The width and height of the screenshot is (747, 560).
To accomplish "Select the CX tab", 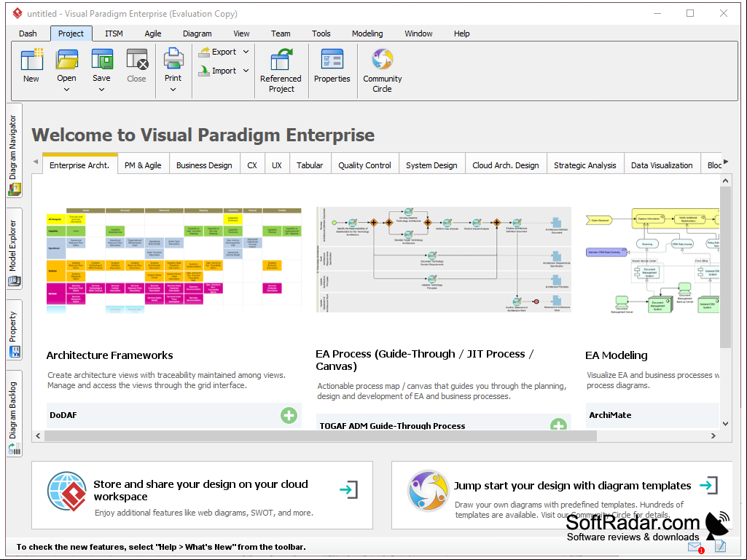I will tap(252, 165).
